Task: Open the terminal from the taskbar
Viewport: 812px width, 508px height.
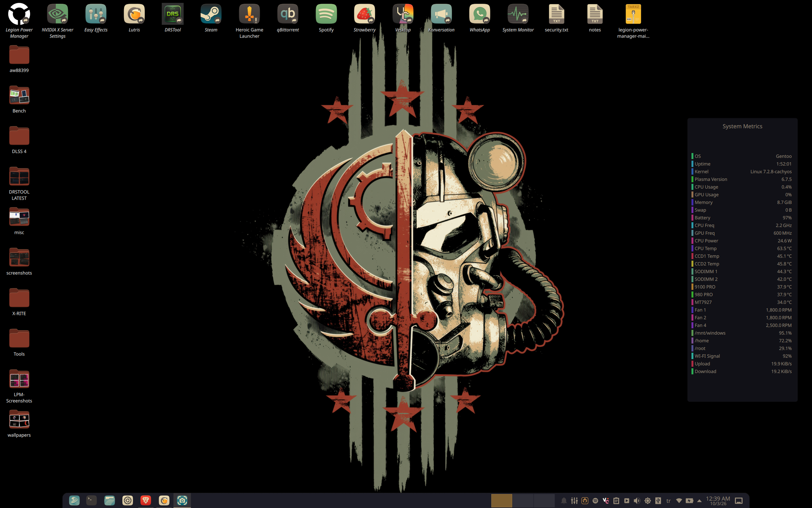Action: point(92,500)
